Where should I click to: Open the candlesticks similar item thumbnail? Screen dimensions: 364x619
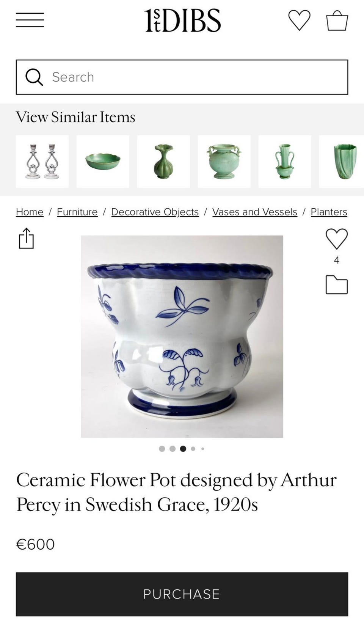[42, 162]
